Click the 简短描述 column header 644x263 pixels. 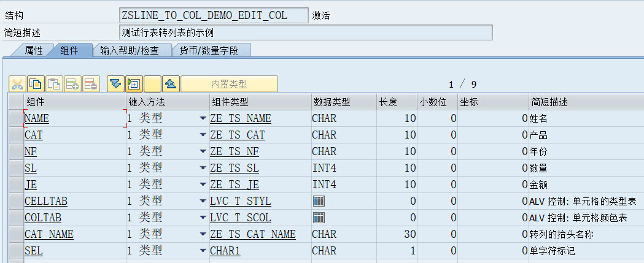point(586,102)
